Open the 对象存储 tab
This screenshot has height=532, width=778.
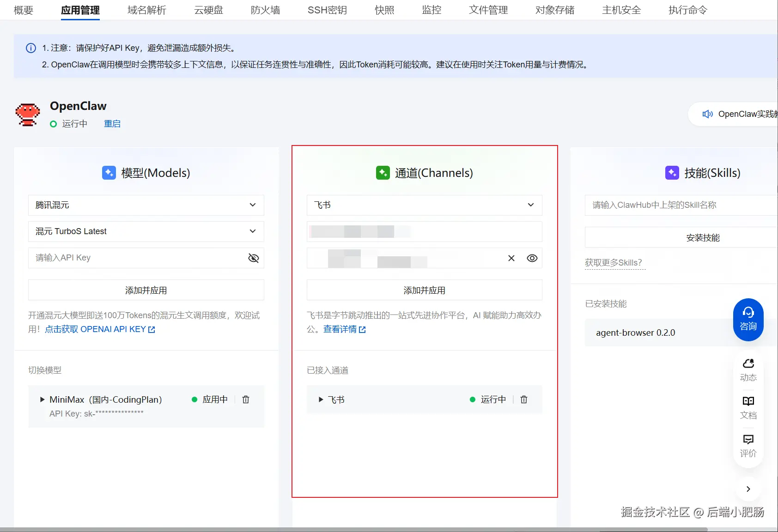pos(555,10)
